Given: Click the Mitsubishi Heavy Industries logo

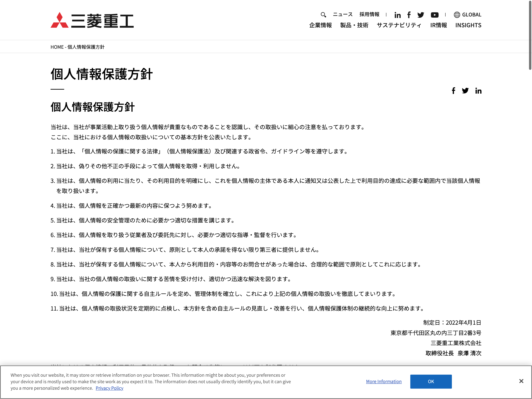Looking at the screenshot, I should click(x=92, y=20).
